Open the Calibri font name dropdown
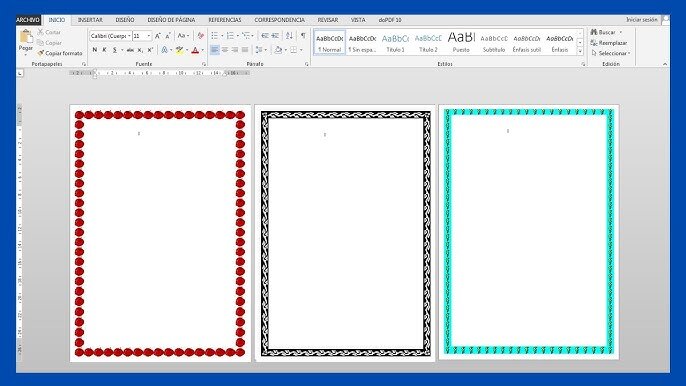Screen dimensions: 686x386 coord(129,36)
